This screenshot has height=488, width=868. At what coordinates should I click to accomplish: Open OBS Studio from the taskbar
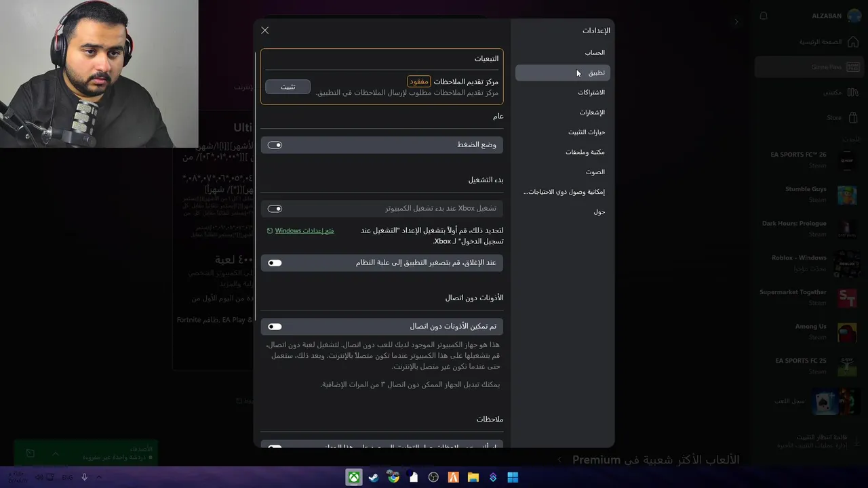pos(433,477)
